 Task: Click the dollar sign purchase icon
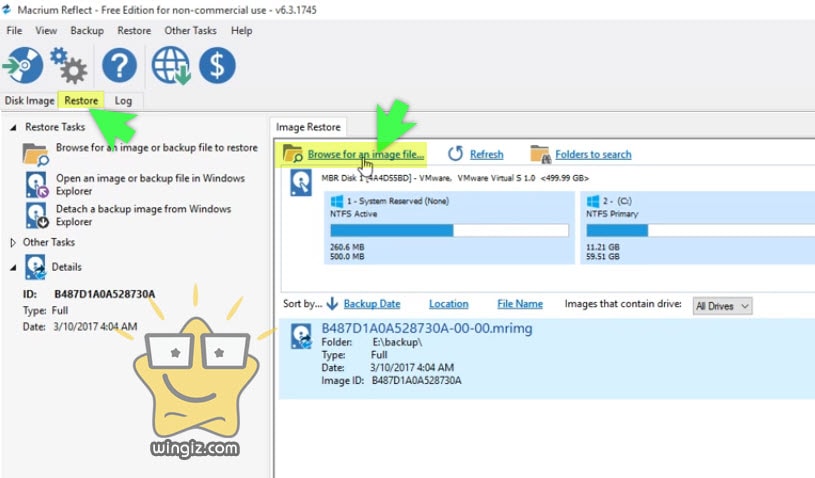[217, 65]
